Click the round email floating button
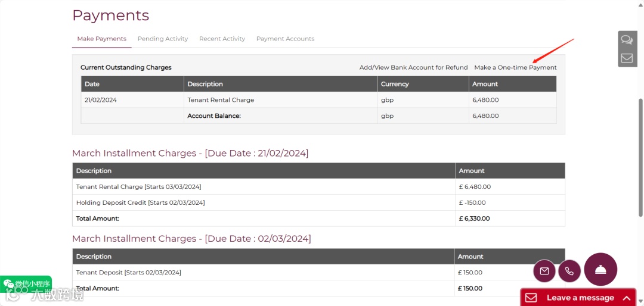The image size is (644, 306). coord(544,271)
